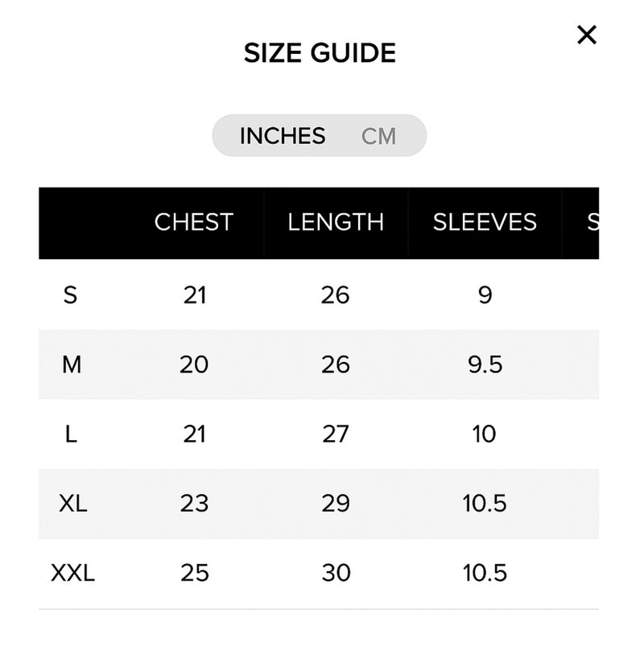Select the L size row label
Image resolution: width=644 pixels, height=655 pixels.
coord(71,435)
